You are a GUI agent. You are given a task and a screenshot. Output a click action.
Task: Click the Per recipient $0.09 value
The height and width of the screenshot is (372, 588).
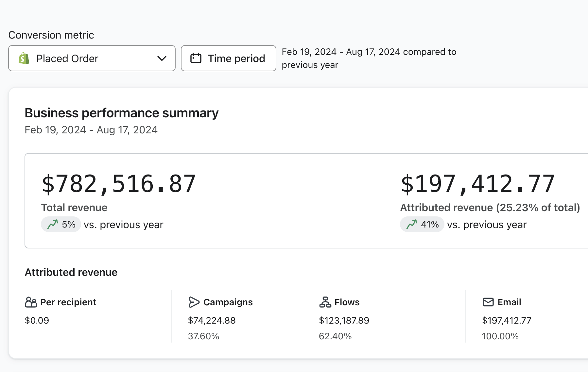pyautogui.click(x=37, y=320)
